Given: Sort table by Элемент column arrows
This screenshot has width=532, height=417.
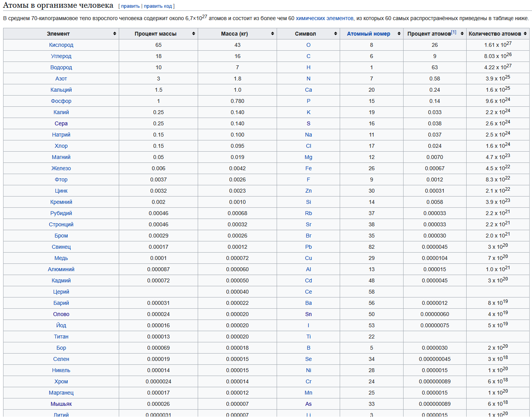Looking at the screenshot, I should (115, 34).
